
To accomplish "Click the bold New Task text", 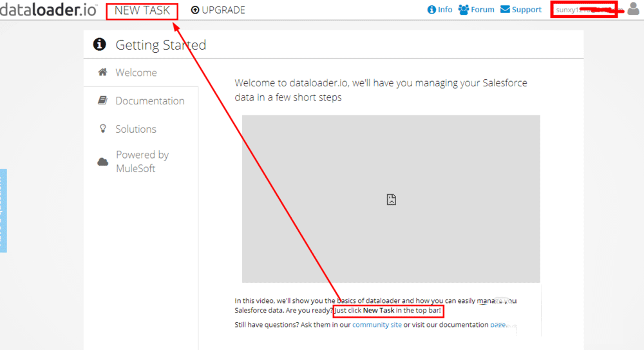I will (379, 310).
